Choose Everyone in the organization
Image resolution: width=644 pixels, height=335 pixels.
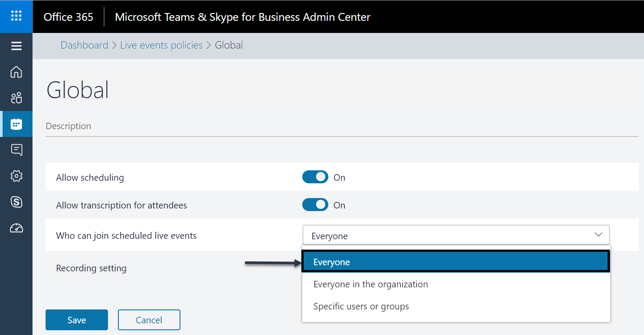click(x=370, y=284)
